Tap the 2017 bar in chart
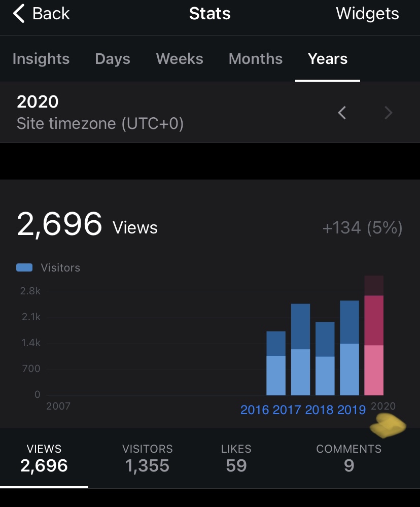 [300, 350]
